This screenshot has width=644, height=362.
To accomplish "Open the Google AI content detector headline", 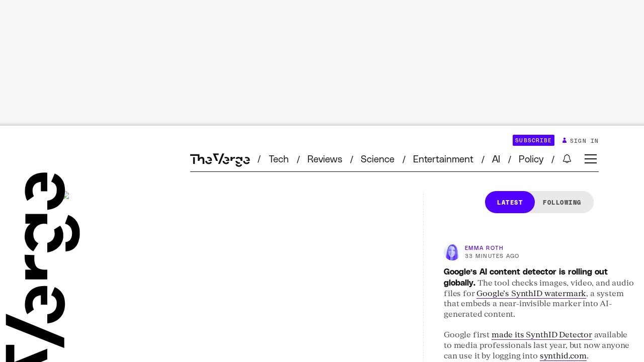I will pos(526,277).
